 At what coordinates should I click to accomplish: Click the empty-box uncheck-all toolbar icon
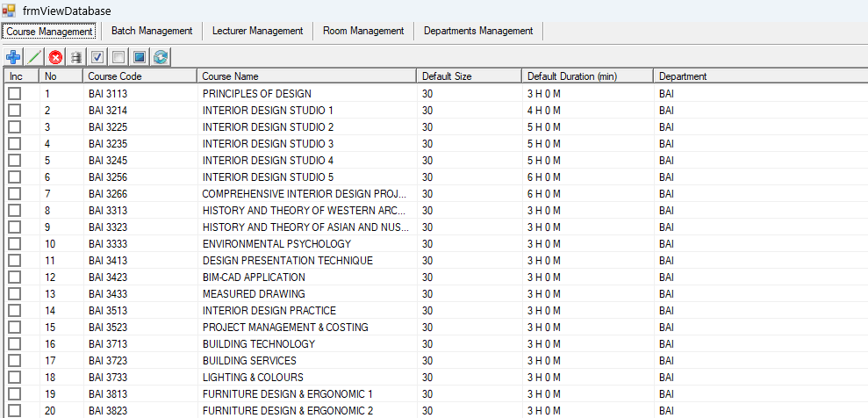click(x=118, y=56)
